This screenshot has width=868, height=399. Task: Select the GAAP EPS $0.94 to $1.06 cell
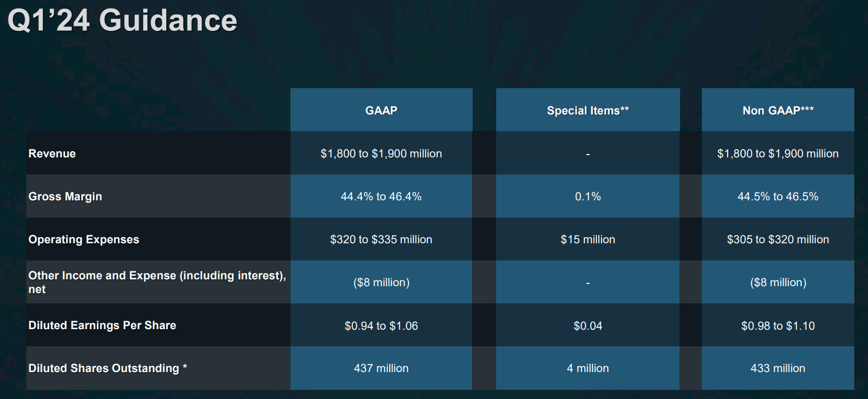[381, 326]
